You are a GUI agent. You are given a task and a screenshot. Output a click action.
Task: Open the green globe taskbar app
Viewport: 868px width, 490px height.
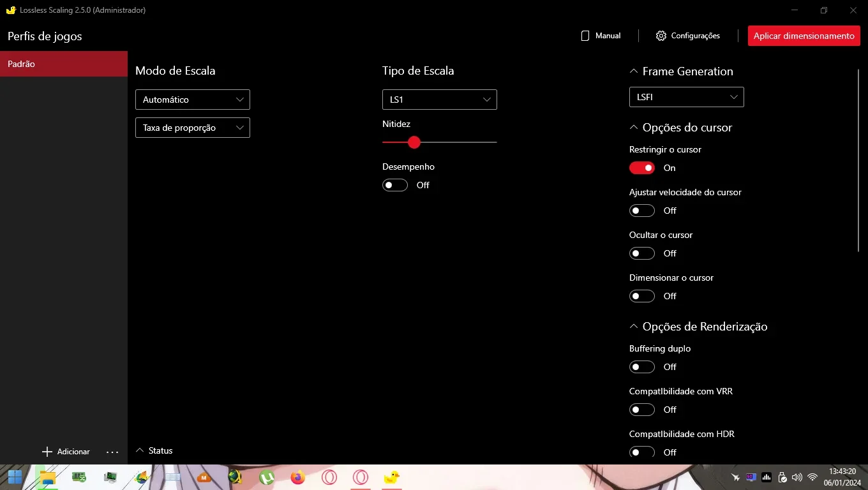click(236, 477)
